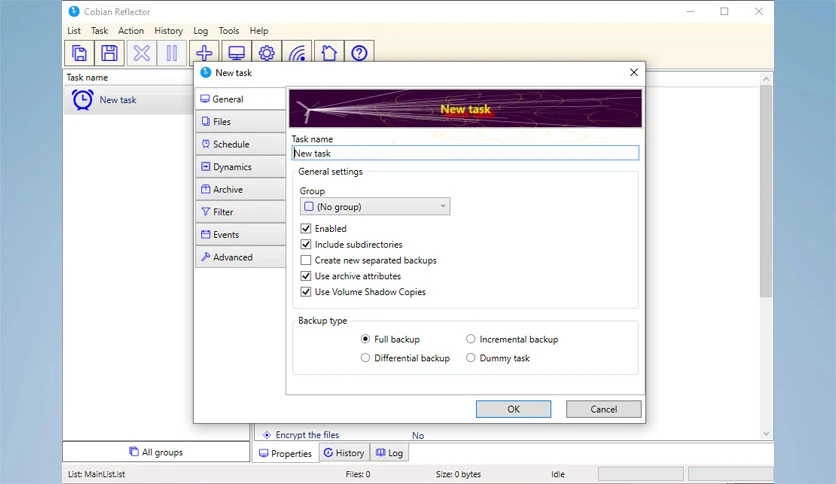Select the New task clock icon in list
This screenshot has height=484, width=836.
coord(83,100)
